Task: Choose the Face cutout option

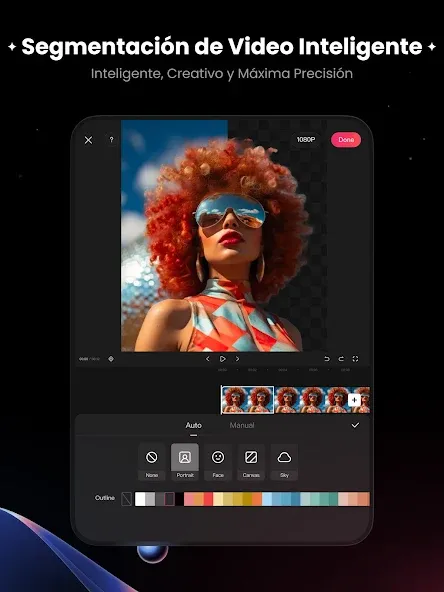Action: (218, 462)
